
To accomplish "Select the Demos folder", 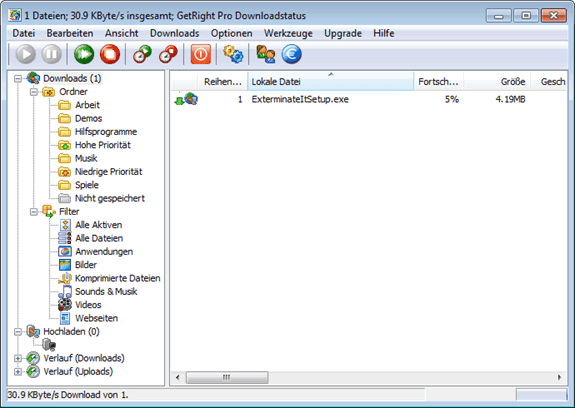I will point(88,118).
